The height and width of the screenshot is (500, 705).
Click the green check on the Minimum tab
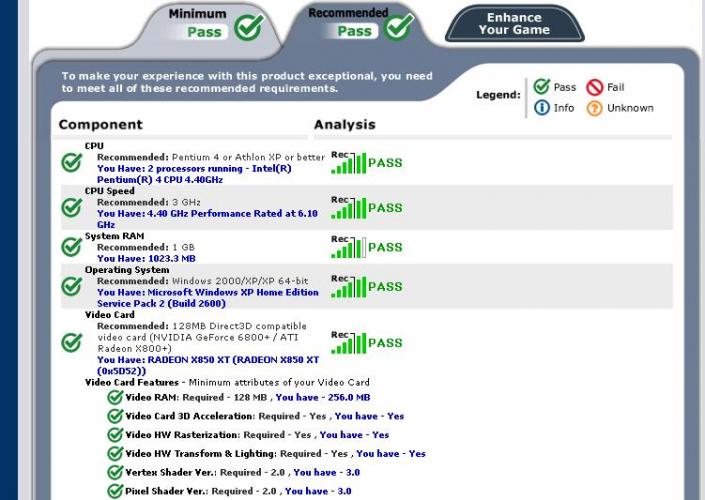[x=249, y=27]
